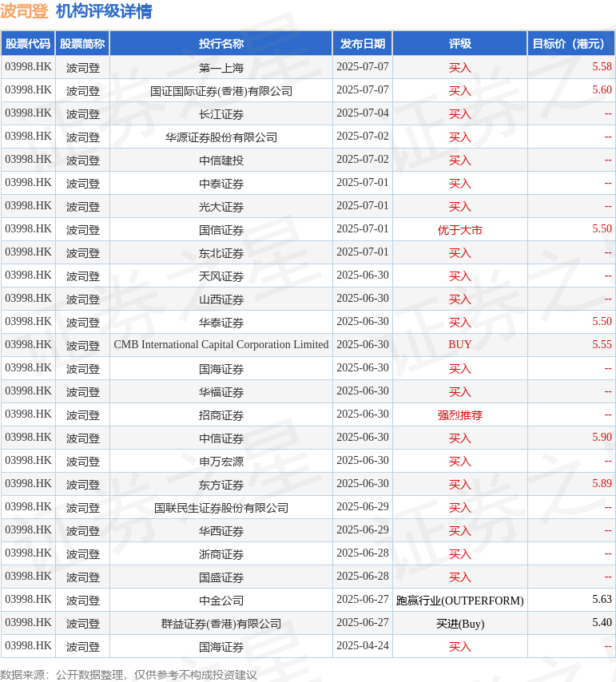Select the 山西证券 cell
This screenshot has width=616, height=682.
pyautogui.click(x=221, y=299)
